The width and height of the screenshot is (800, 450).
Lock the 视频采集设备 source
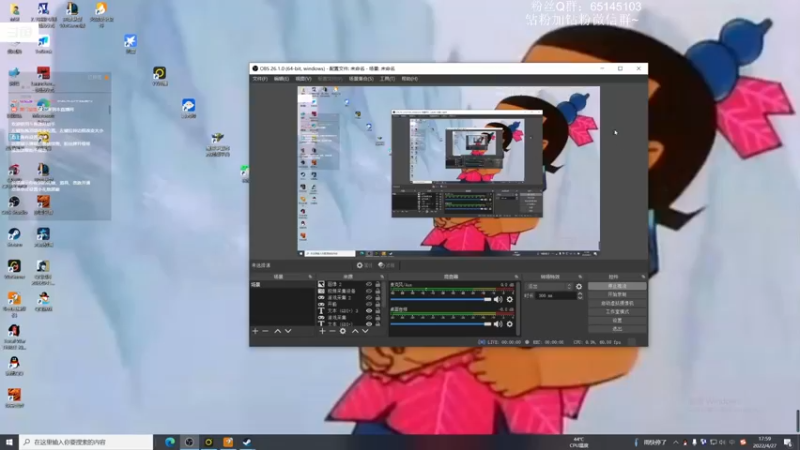[378, 291]
